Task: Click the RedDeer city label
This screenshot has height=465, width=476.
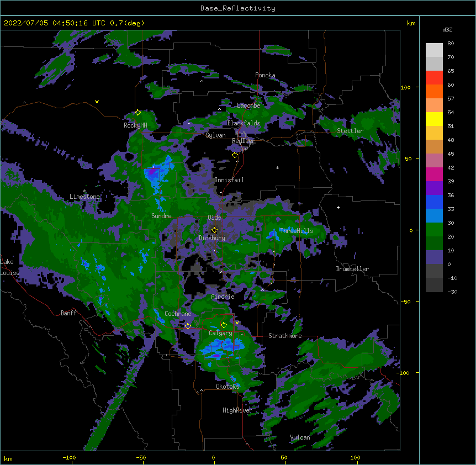Action: tap(244, 141)
